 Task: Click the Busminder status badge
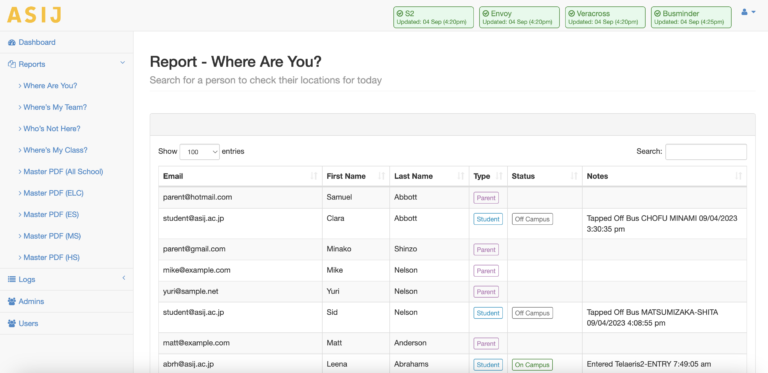tap(691, 17)
